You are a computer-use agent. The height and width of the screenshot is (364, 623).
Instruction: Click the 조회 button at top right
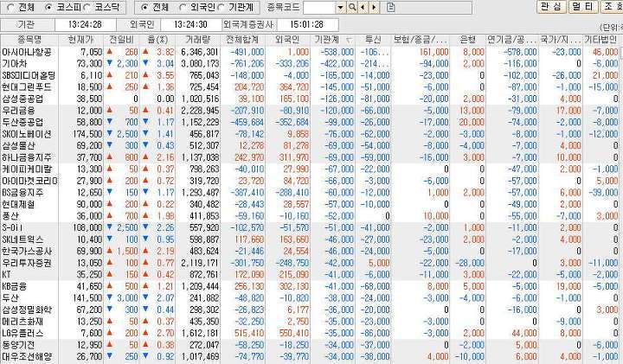coord(612,7)
